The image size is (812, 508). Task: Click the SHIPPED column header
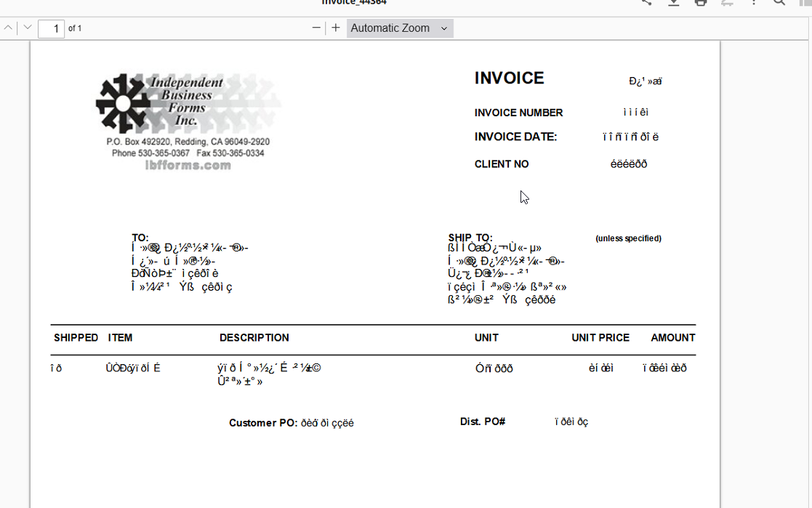click(x=76, y=338)
